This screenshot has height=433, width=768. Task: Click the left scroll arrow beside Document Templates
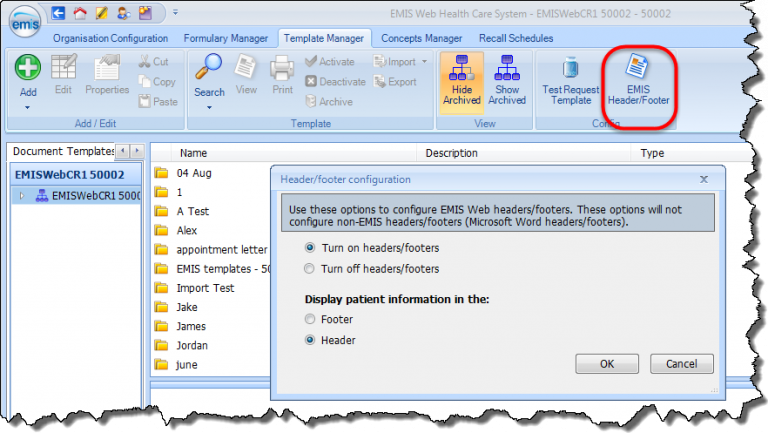tap(123, 151)
